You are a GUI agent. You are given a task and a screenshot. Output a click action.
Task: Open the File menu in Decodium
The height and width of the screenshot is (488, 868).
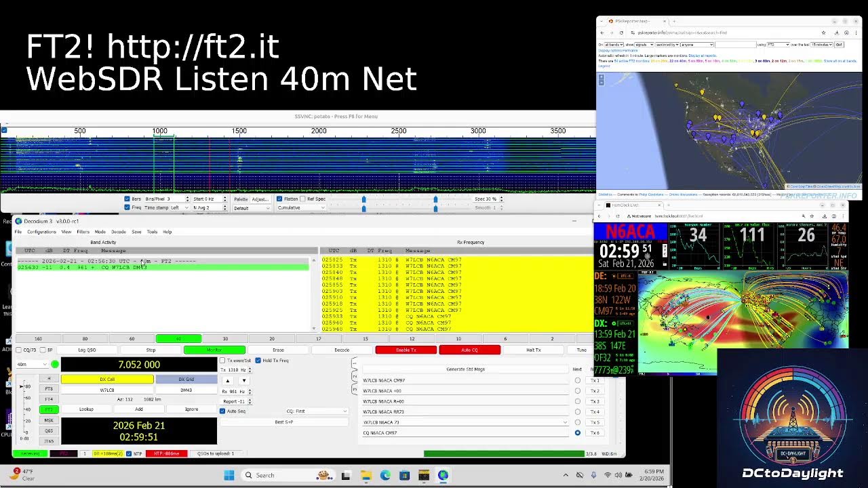coord(18,232)
